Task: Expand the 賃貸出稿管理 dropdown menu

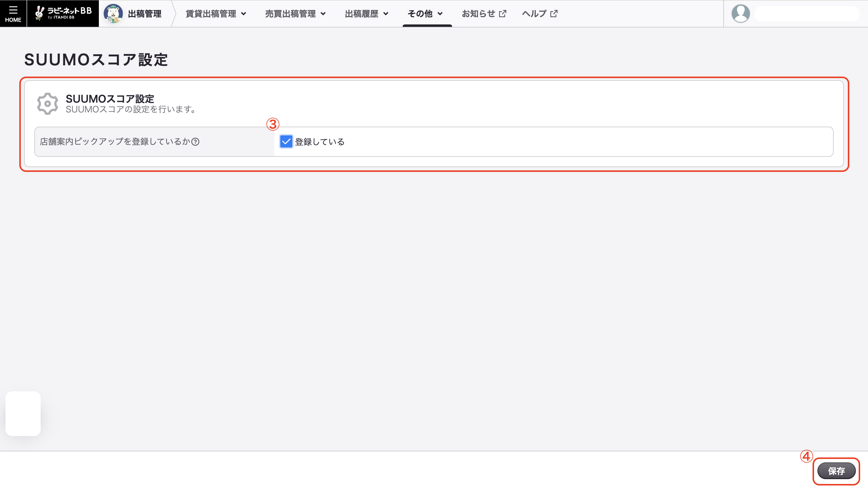Action: coord(216,14)
